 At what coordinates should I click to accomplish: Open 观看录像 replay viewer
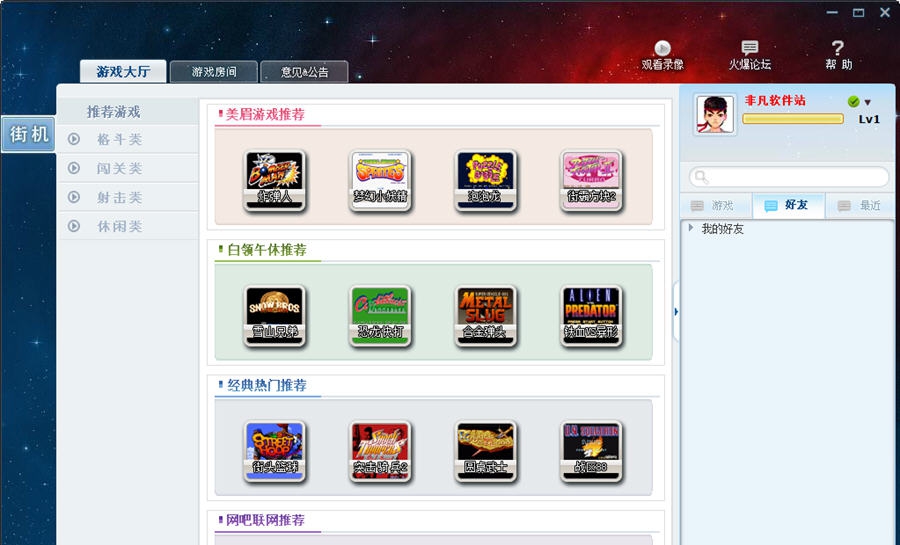[x=662, y=56]
